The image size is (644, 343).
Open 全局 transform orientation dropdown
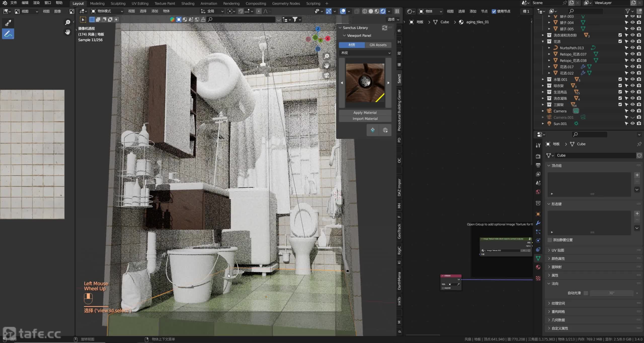coord(212,11)
